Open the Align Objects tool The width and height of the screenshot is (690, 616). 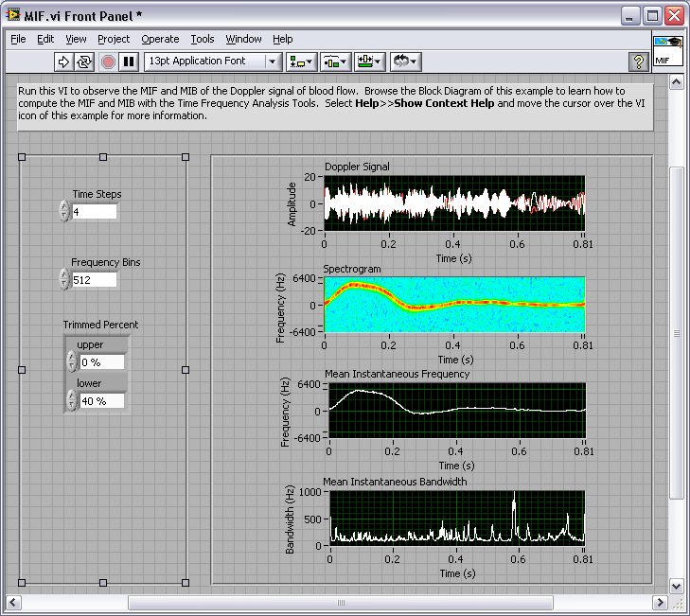tap(302, 62)
